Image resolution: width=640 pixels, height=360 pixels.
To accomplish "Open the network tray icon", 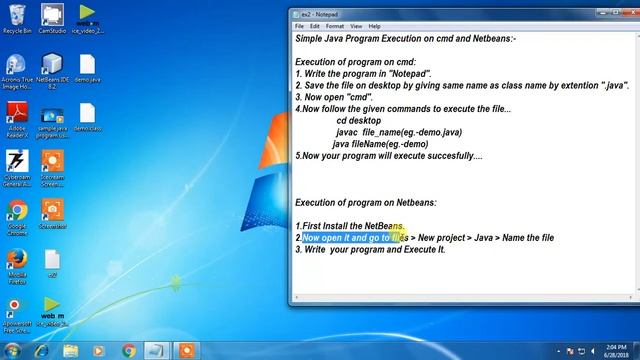I will (581, 351).
